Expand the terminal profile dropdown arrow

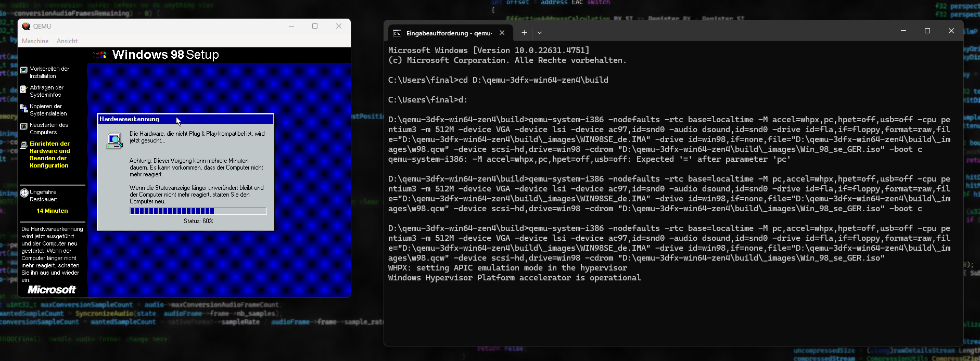click(540, 33)
